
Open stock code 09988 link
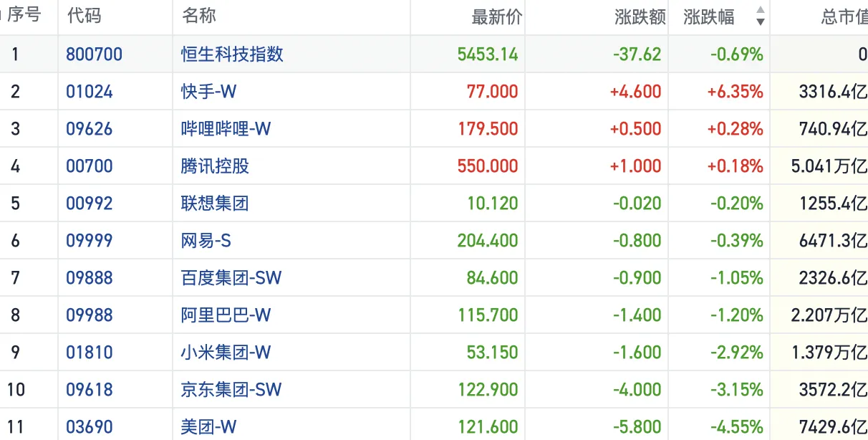pos(90,315)
